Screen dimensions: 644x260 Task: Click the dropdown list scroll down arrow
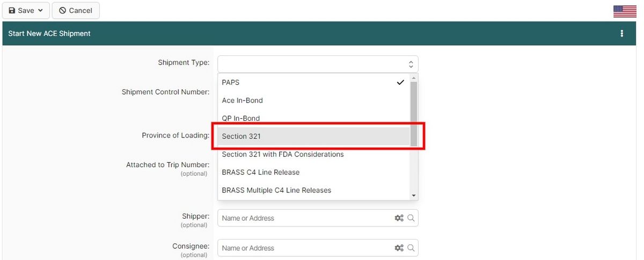coord(414,196)
